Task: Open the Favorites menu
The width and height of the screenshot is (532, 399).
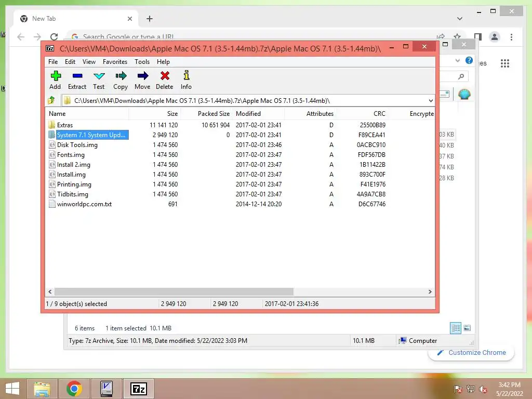Action: (115, 62)
